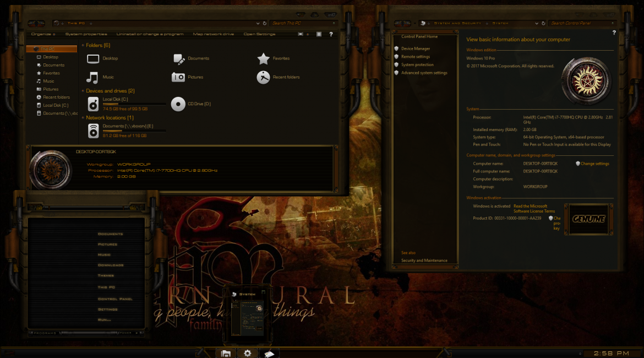Expand the arrow after System and Security breadcrumb
Image resolution: width=644 pixels, height=358 pixels.
pyautogui.click(x=487, y=24)
